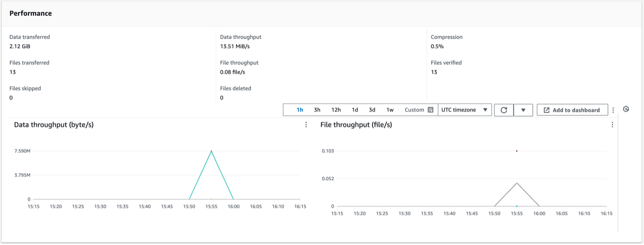
Task: Click the 0.5% compression value
Action: click(x=437, y=46)
